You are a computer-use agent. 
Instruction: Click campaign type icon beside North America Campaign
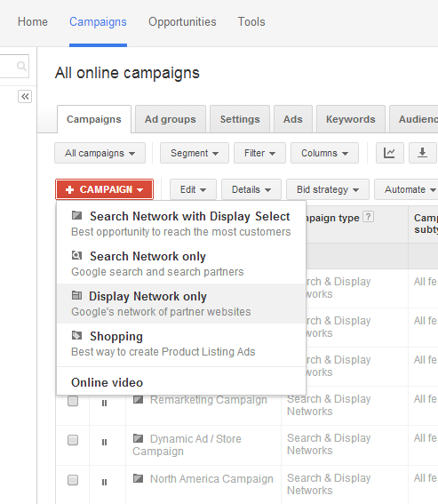(139, 478)
